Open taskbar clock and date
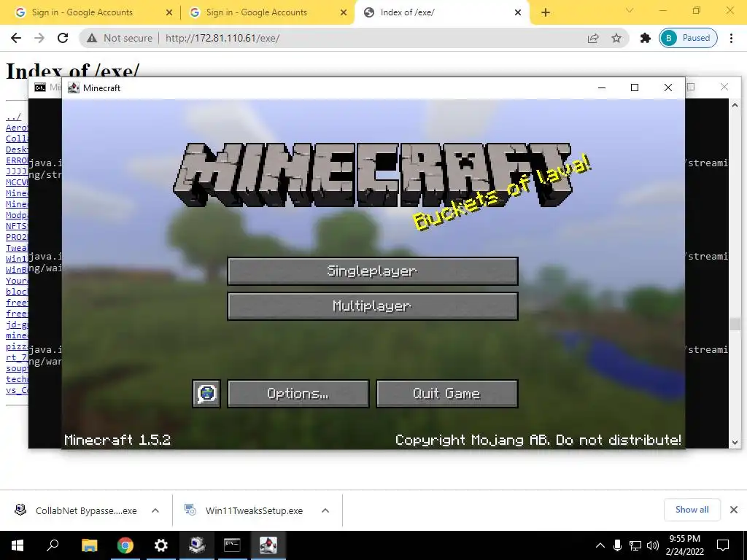 pos(684,545)
